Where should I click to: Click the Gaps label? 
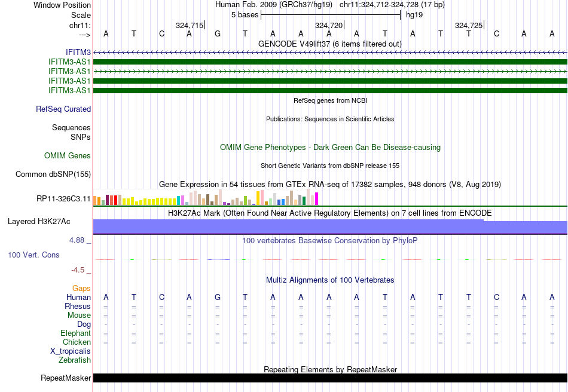point(81,289)
